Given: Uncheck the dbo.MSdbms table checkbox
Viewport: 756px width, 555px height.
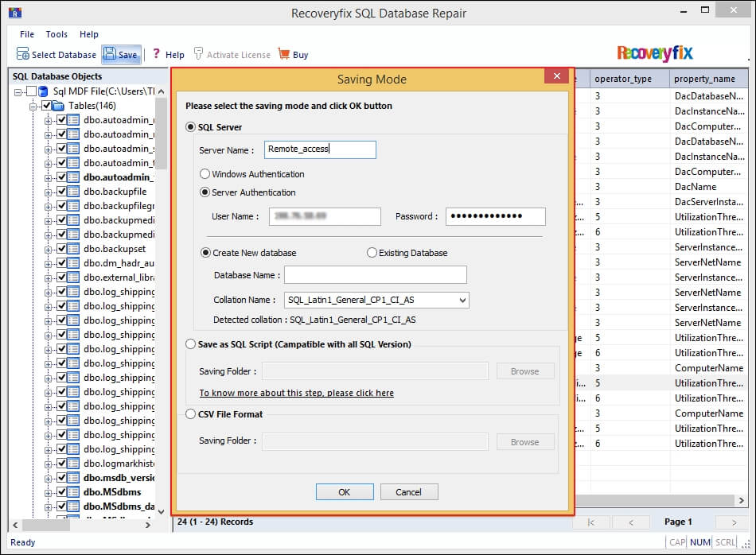Looking at the screenshot, I should 62,492.
